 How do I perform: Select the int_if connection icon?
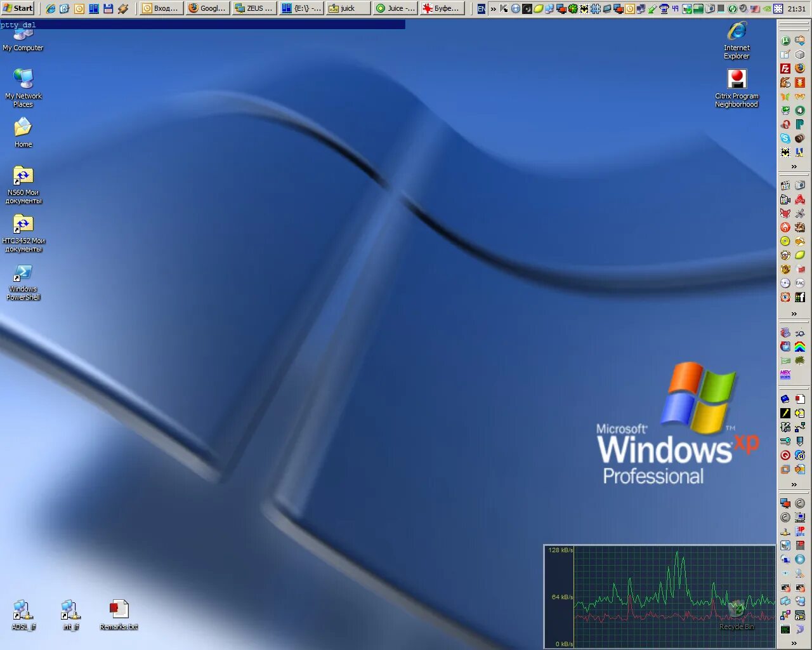point(70,614)
